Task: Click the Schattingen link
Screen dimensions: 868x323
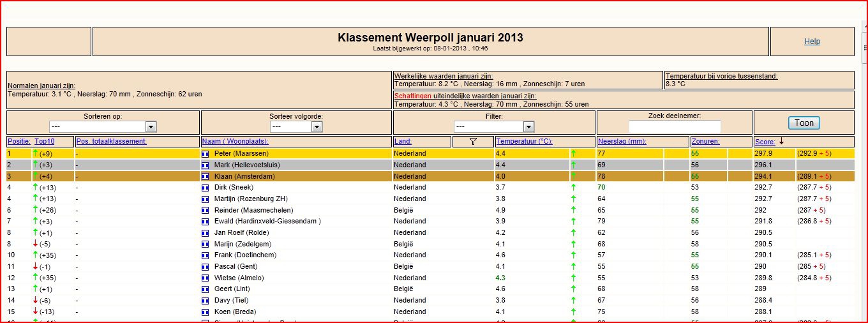Action: 413,96
